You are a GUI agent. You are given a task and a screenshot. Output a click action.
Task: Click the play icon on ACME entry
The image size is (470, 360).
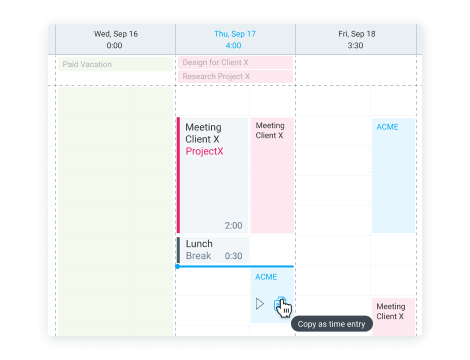point(260,304)
